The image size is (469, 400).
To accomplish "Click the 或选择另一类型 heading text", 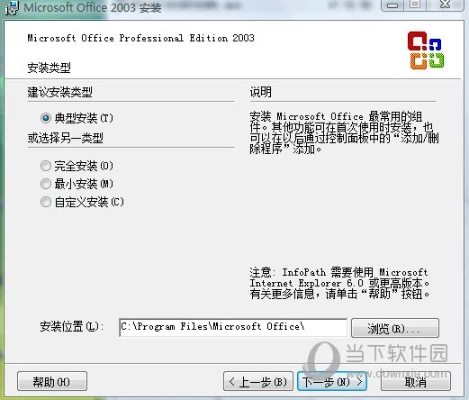I will pyautogui.click(x=65, y=138).
